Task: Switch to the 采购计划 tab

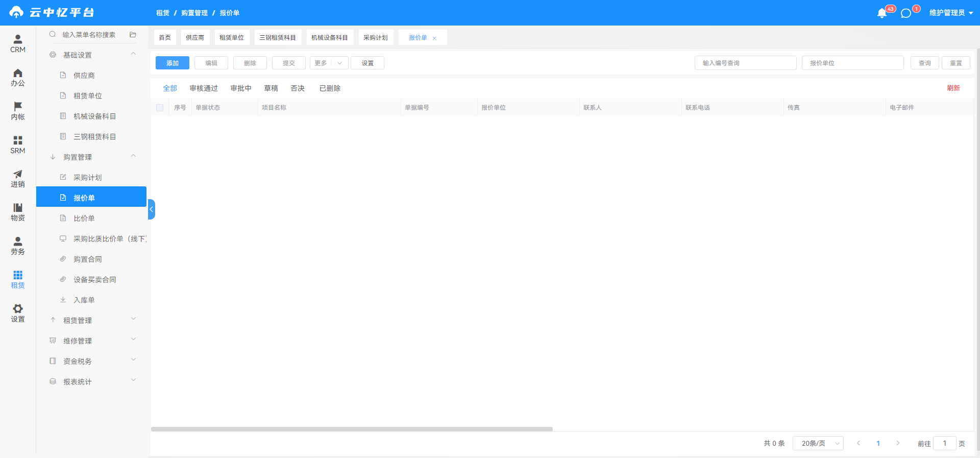Action: tap(376, 37)
